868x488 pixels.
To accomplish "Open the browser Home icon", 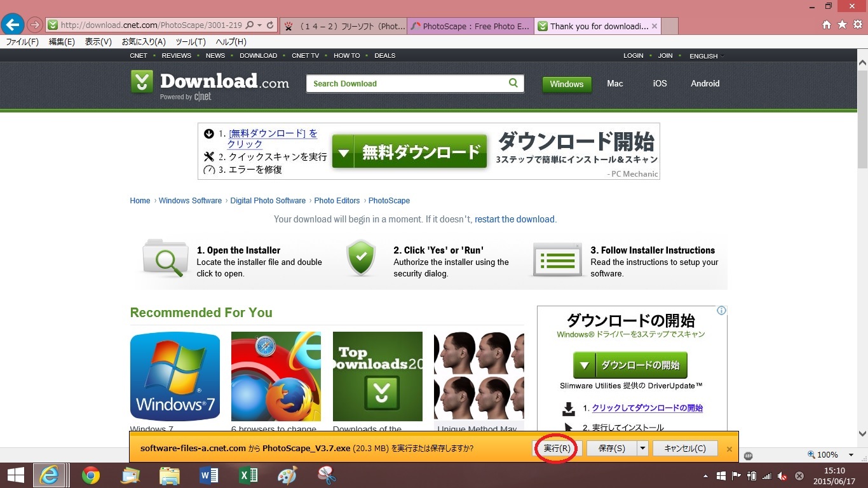I will click(827, 25).
